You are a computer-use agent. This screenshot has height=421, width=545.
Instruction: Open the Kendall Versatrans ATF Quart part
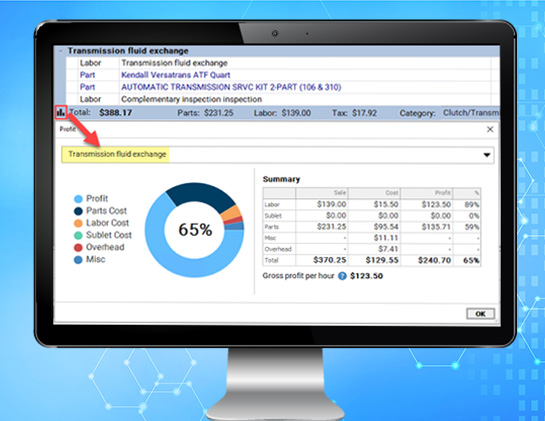pyautogui.click(x=176, y=75)
